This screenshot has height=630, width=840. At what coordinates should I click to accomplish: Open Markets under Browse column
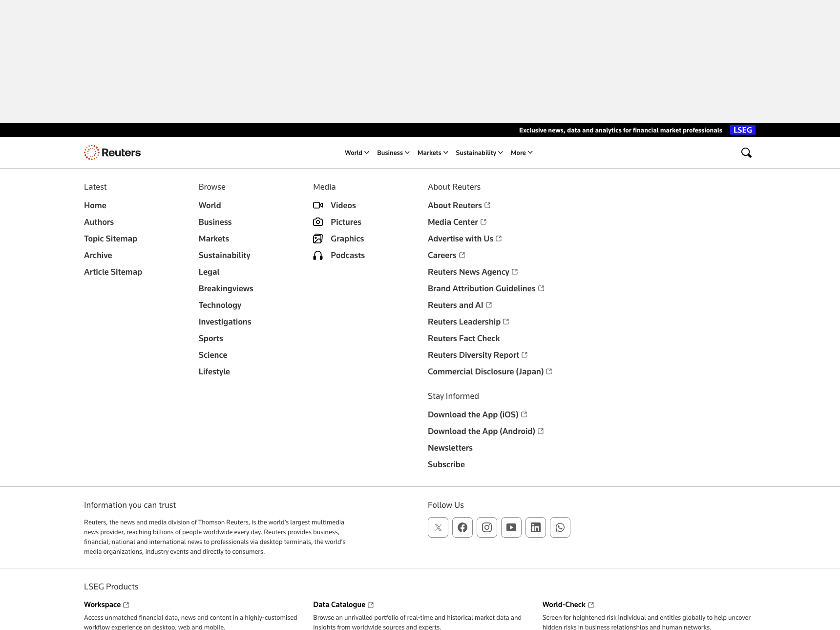[x=214, y=239]
